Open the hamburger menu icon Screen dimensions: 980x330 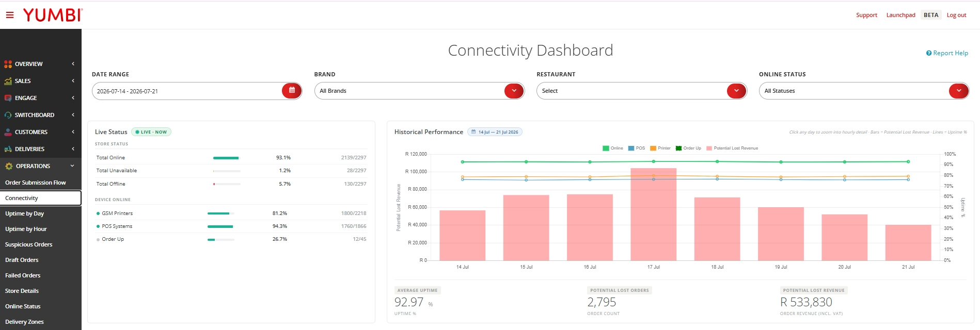(9, 15)
